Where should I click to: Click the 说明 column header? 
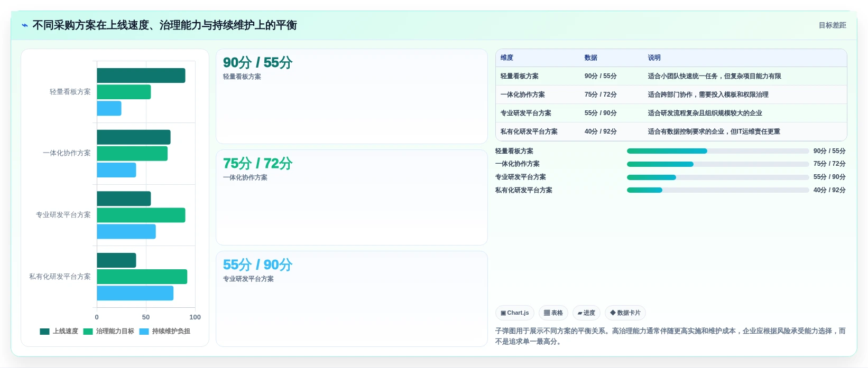pyautogui.click(x=654, y=58)
